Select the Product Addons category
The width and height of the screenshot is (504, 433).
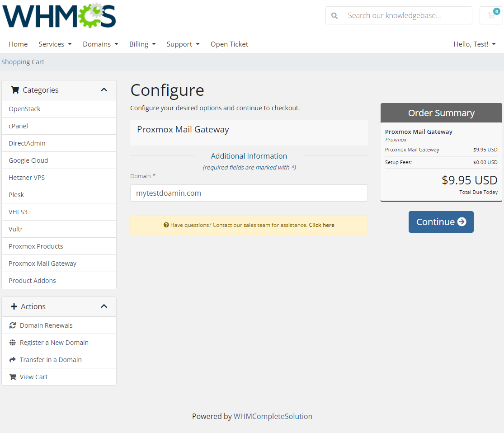tap(59, 281)
